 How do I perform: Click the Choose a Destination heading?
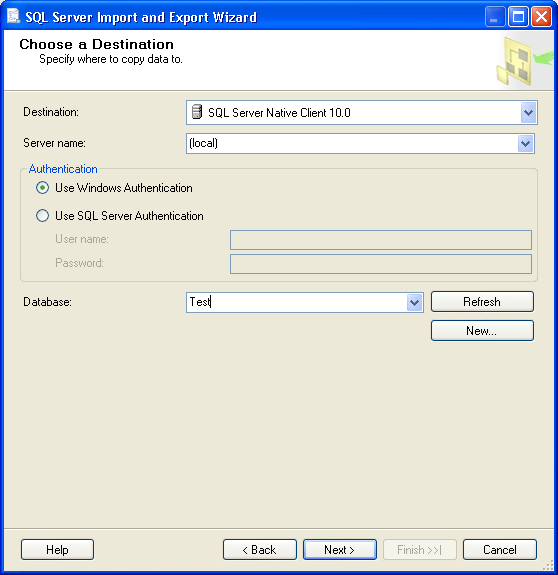(96, 44)
